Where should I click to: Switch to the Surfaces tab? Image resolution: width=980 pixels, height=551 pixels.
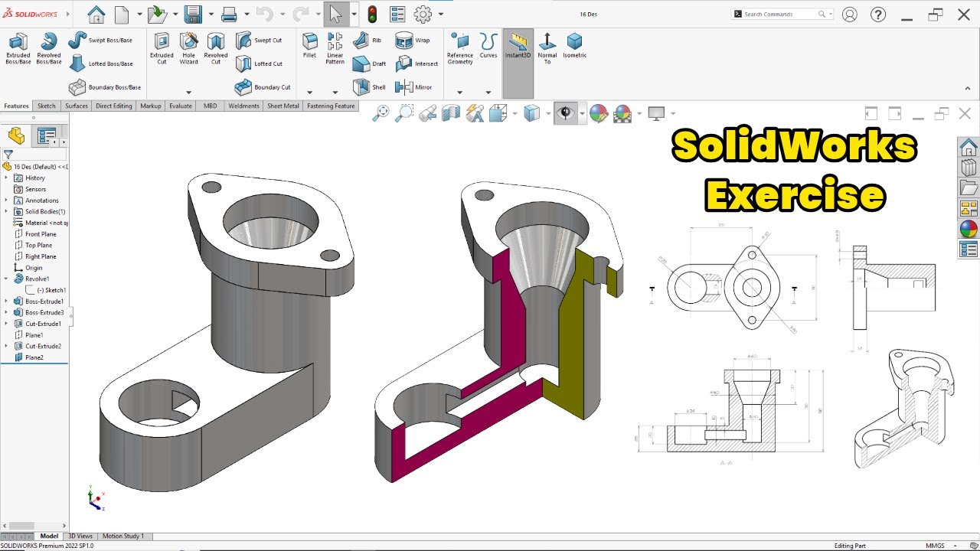[x=77, y=106]
